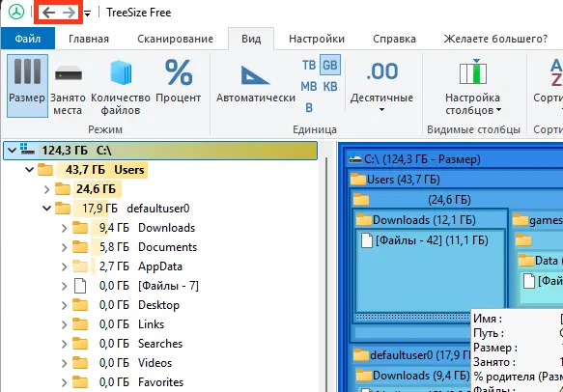Open the quick access toolbar dropdown
The width and height of the screenshot is (563, 392).
tap(87, 14)
